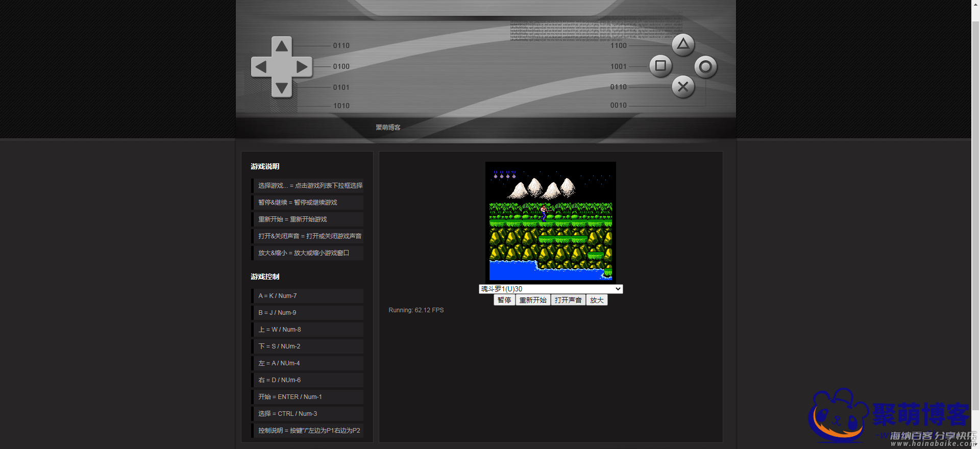Click the Running FPS status text
Viewport: 980px width, 449px height.
416,310
